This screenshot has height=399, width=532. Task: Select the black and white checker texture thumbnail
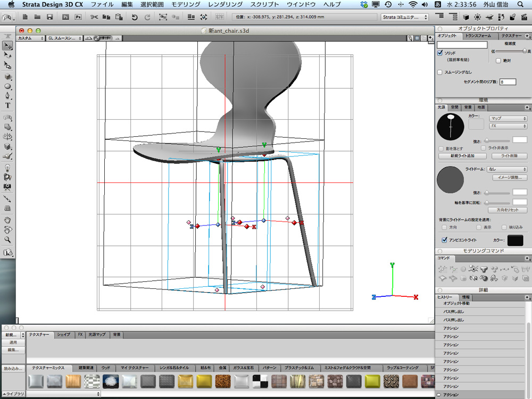tap(260, 381)
